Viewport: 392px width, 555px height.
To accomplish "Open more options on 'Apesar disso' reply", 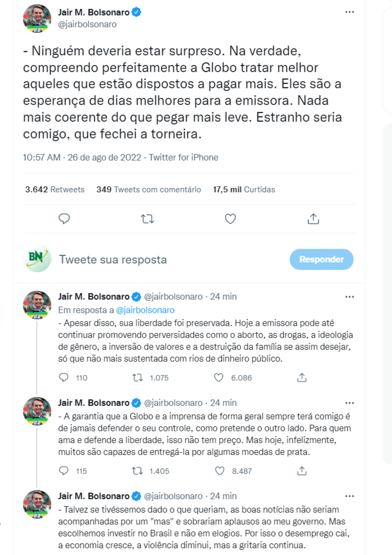I will pyautogui.click(x=349, y=297).
